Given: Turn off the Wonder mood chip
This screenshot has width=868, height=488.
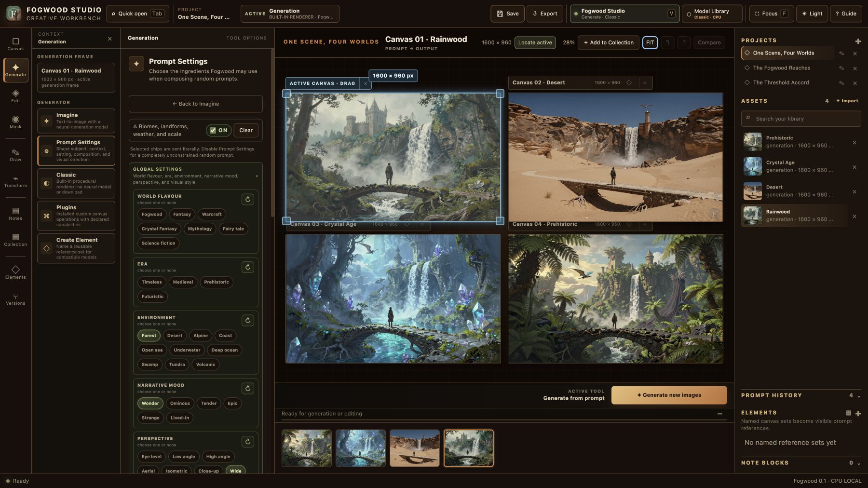Looking at the screenshot, I should coord(150,403).
